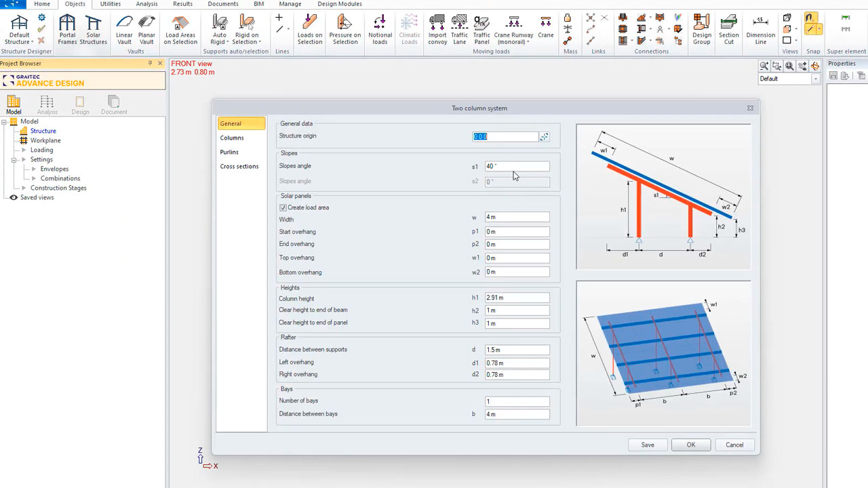Pick structure origin point icon
The width and height of the screenshot is (868, 488).
click(544, 137)
